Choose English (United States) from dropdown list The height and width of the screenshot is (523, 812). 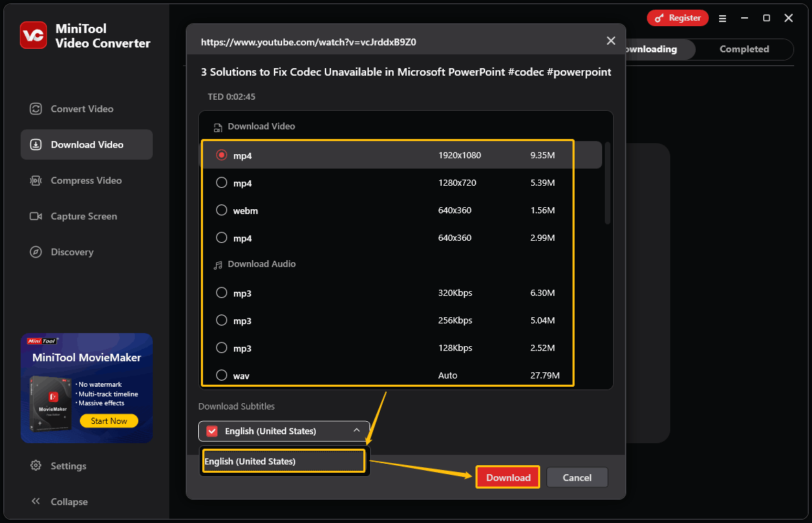click(284, 461)
